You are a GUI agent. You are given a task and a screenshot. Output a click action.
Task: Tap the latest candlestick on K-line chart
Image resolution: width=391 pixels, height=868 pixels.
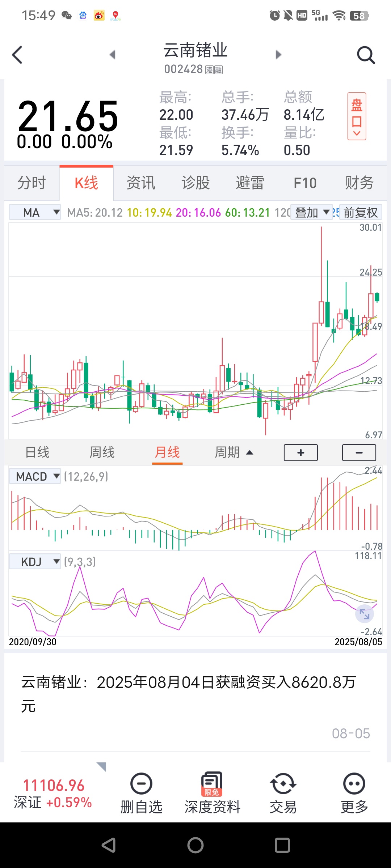point(377,297)
